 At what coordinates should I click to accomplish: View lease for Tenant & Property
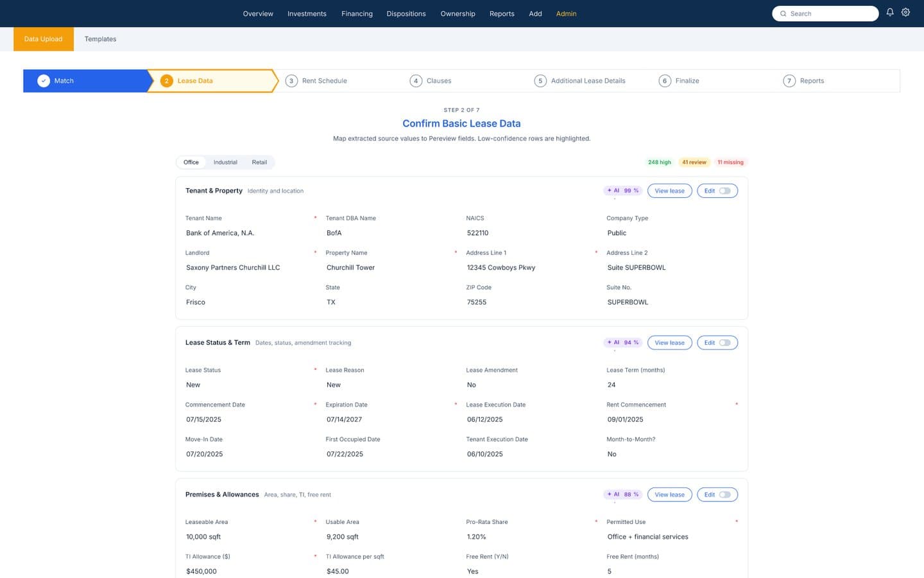[x=669, y=191]
